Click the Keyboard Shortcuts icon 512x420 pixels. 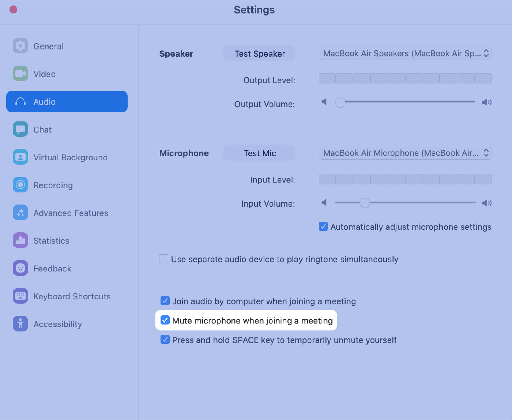[20, 296]
